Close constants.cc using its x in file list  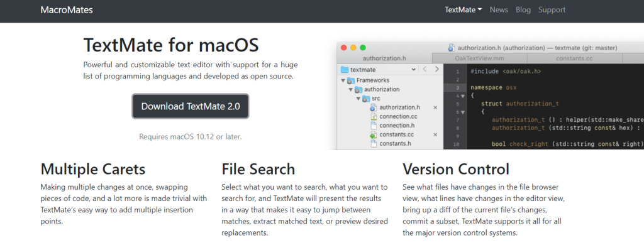point(435,134)
